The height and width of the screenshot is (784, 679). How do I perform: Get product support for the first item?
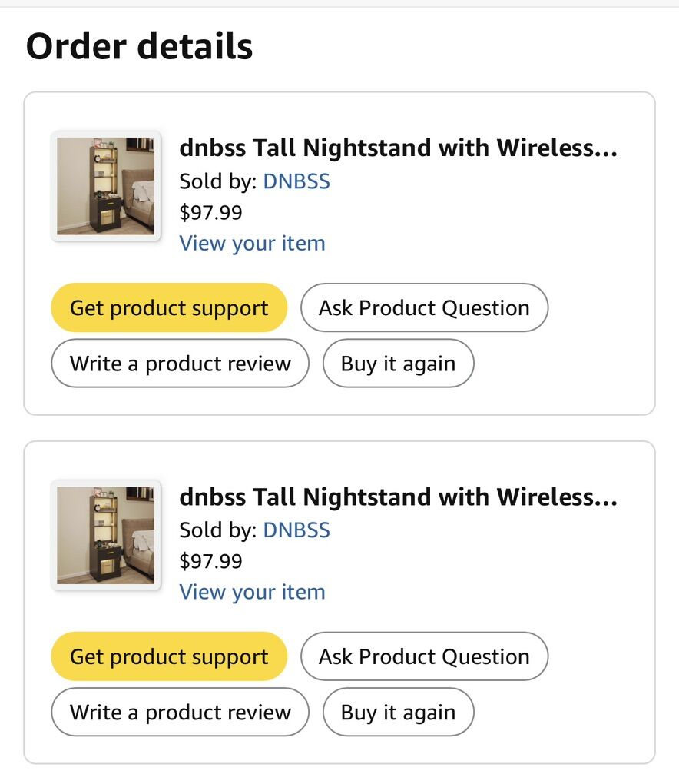click(x=169, y=308)
